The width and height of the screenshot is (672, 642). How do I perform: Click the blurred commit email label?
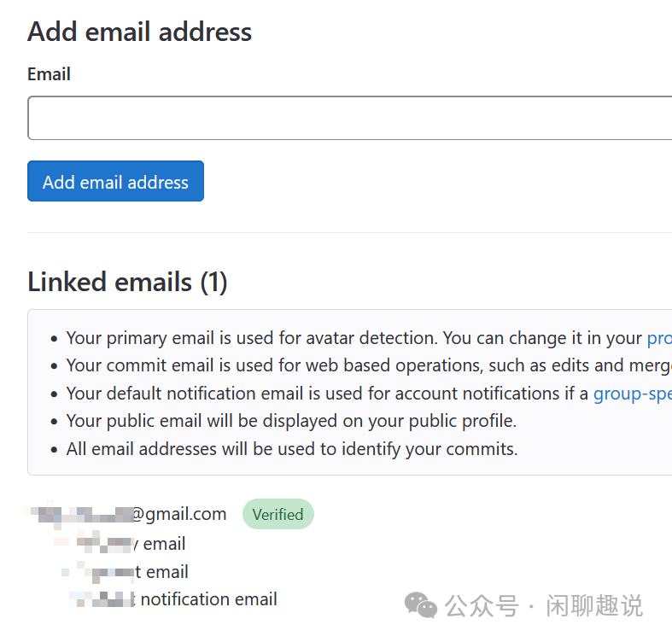pyautogui.click(x=126, y=572)
